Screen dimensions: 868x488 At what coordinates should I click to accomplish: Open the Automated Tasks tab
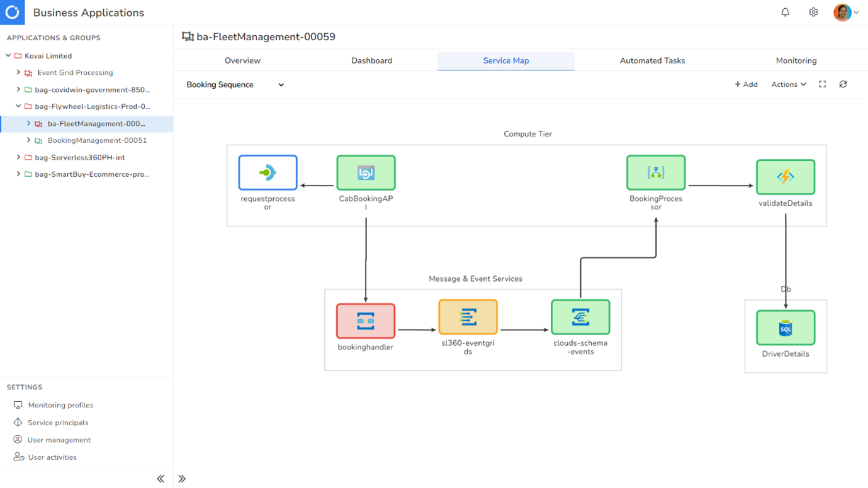coord(652,61)
